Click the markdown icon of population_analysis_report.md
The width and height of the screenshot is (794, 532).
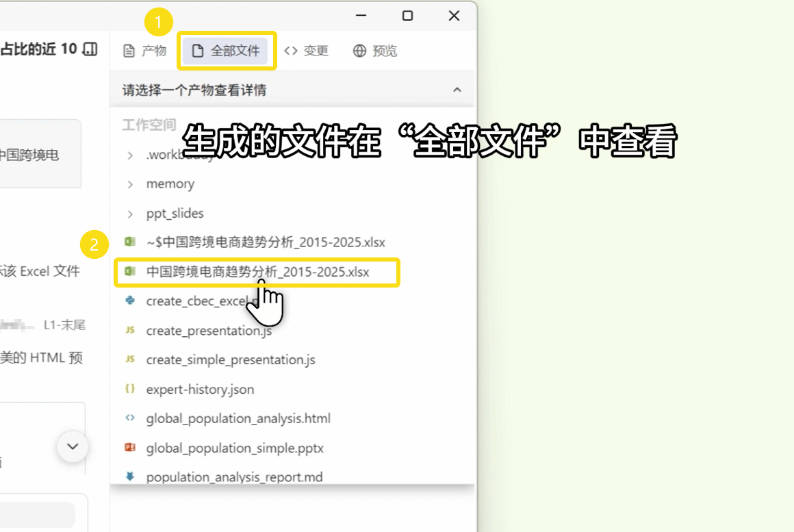point(129,477)
